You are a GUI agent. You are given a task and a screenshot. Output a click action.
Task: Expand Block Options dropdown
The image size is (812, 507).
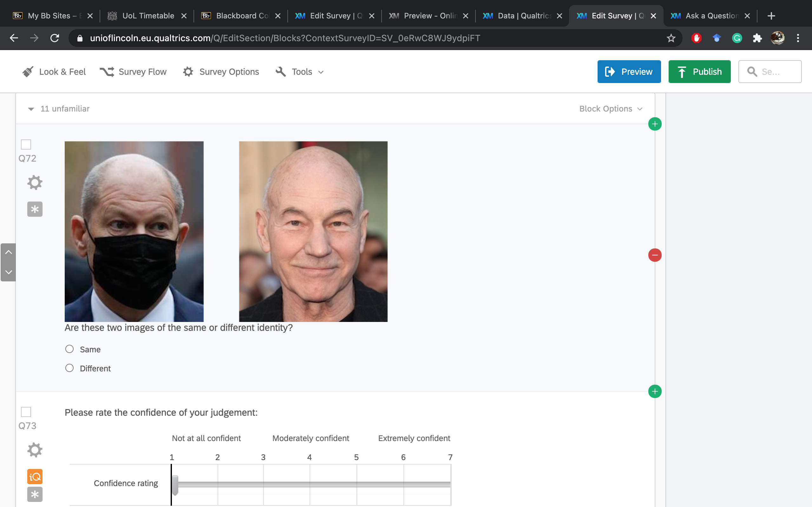611,109
